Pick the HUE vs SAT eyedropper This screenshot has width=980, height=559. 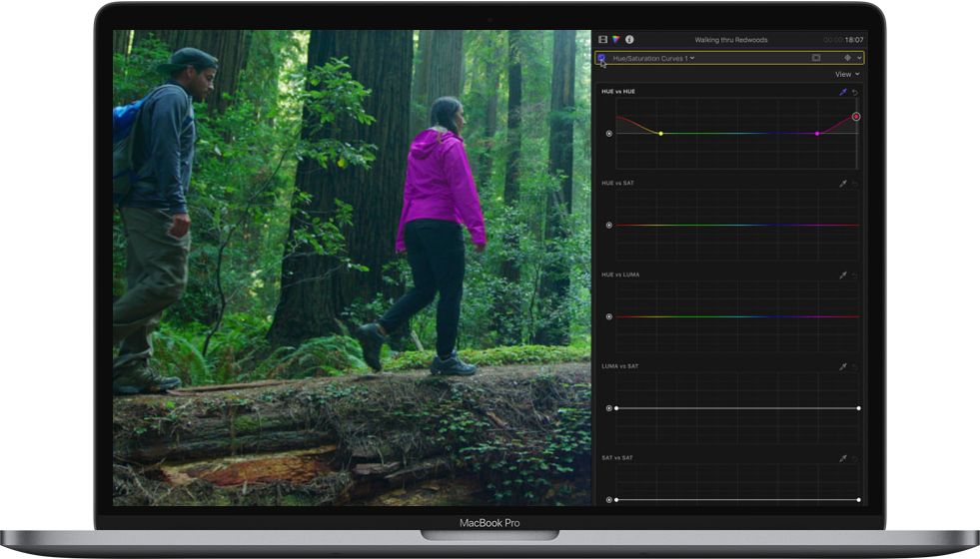(x=842, y=184)
